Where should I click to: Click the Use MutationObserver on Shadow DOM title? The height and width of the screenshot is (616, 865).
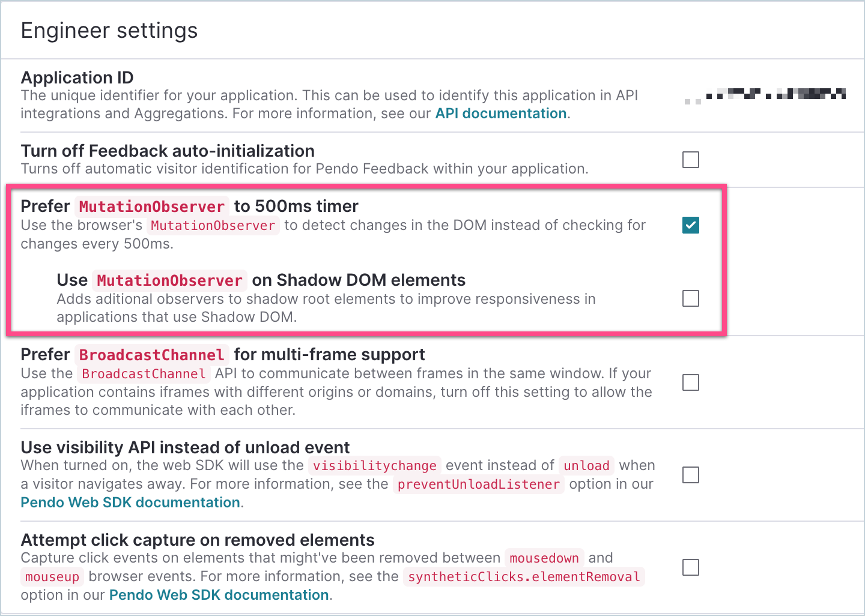coord(261,280)
